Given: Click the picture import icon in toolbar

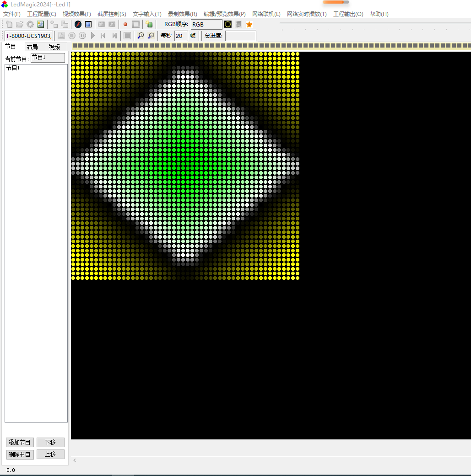Looking at the screenshot, I should coord(41,24).
